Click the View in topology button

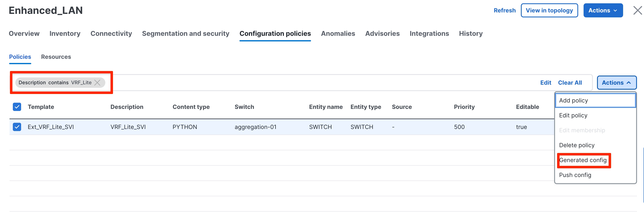tap(549, 10)
